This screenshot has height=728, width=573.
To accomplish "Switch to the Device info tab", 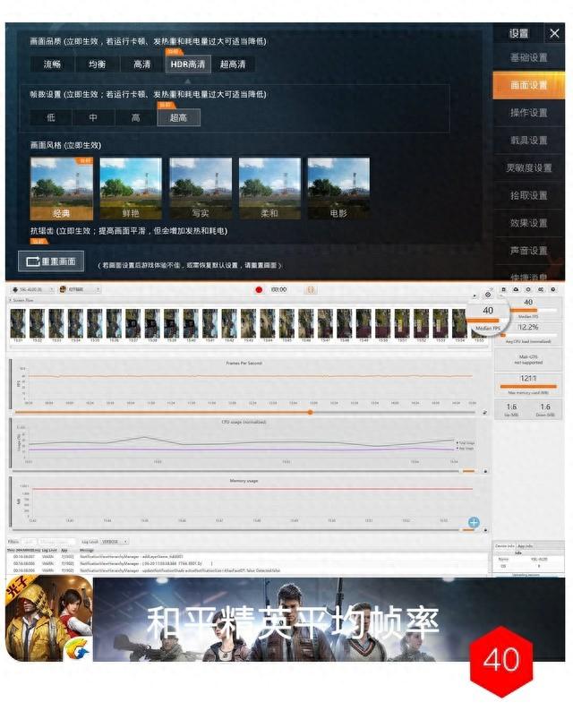I will tap(504, 546).
